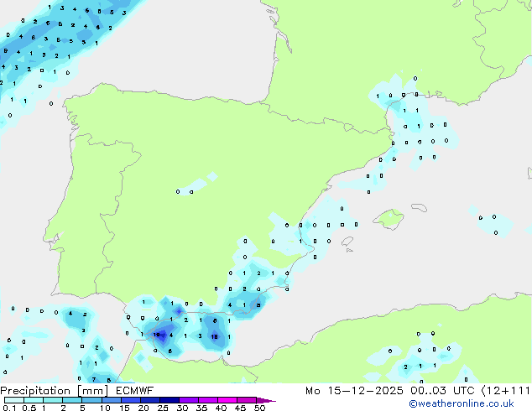
Task: Click the '18' precipitation value on the map
Action: click(214, 336)
